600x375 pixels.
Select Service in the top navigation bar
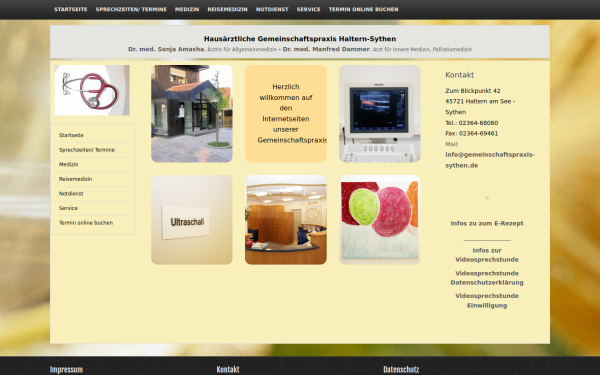(308, 9)
